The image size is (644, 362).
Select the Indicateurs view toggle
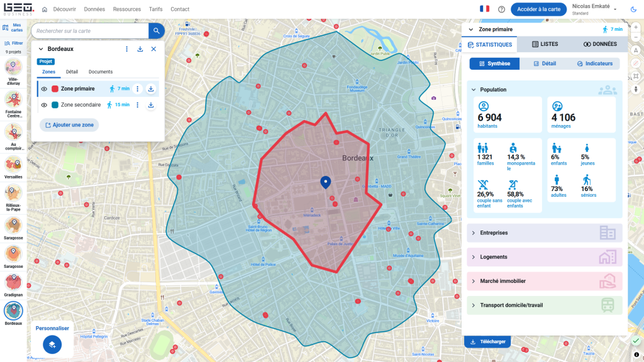[x=594, y=63]
